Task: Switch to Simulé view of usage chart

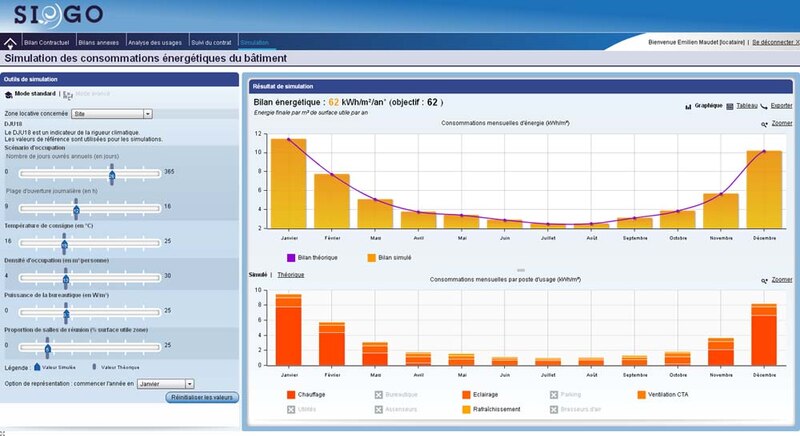Action: 258,275
